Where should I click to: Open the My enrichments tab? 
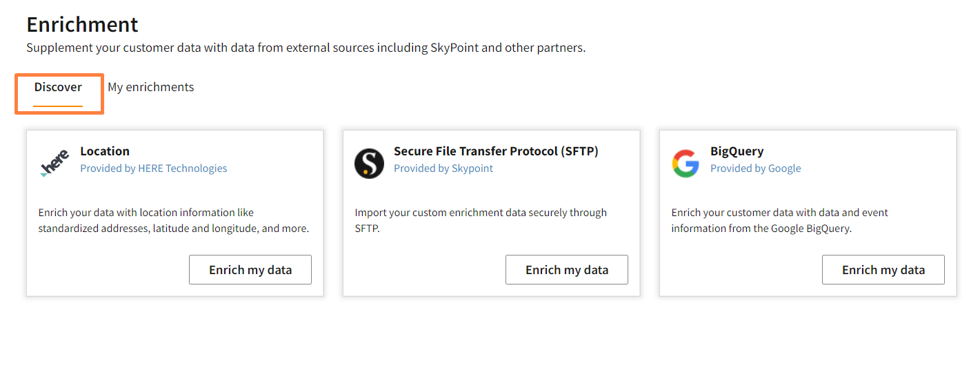150,87
